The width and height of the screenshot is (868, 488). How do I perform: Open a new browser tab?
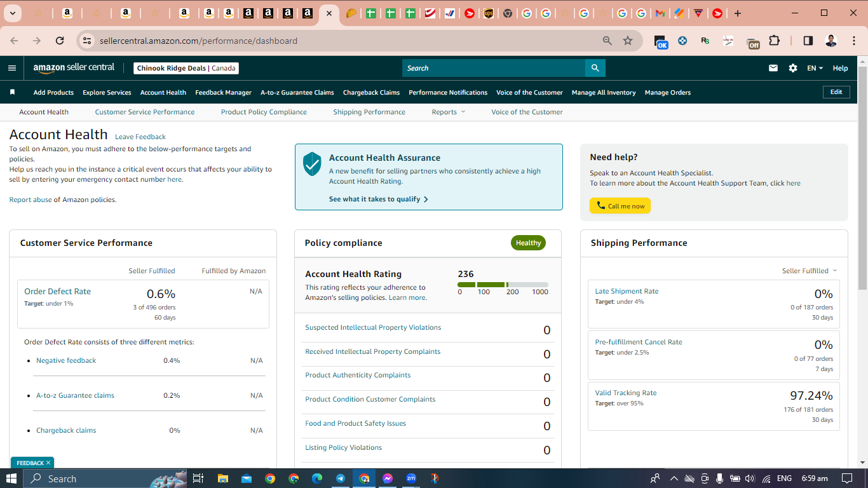(737, 13)
